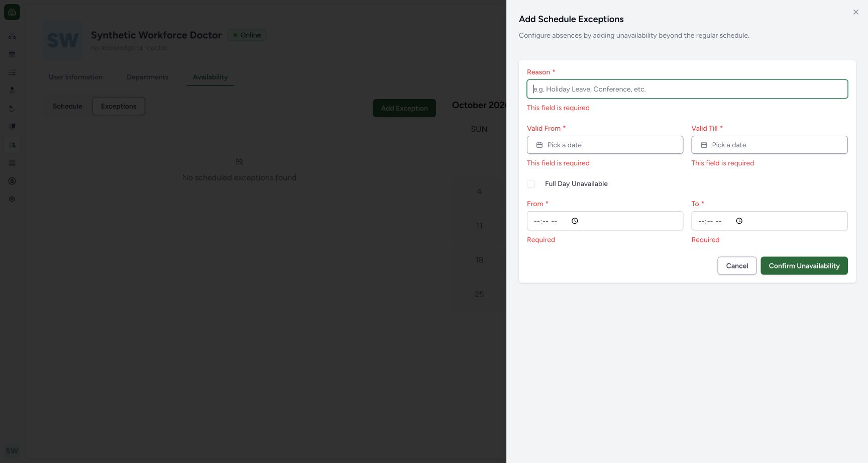Open the Valid Till date picker
The image size is (868, 463).
point(769,145)
